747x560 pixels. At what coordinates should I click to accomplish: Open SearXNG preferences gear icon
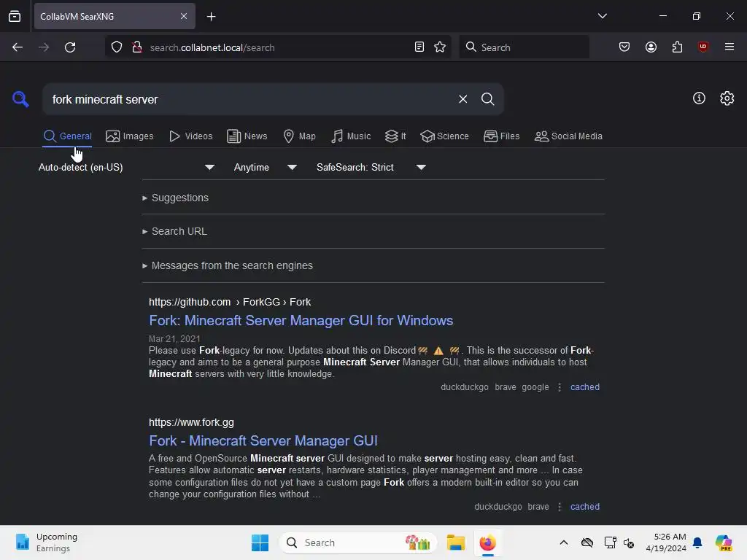coord(727,98)
